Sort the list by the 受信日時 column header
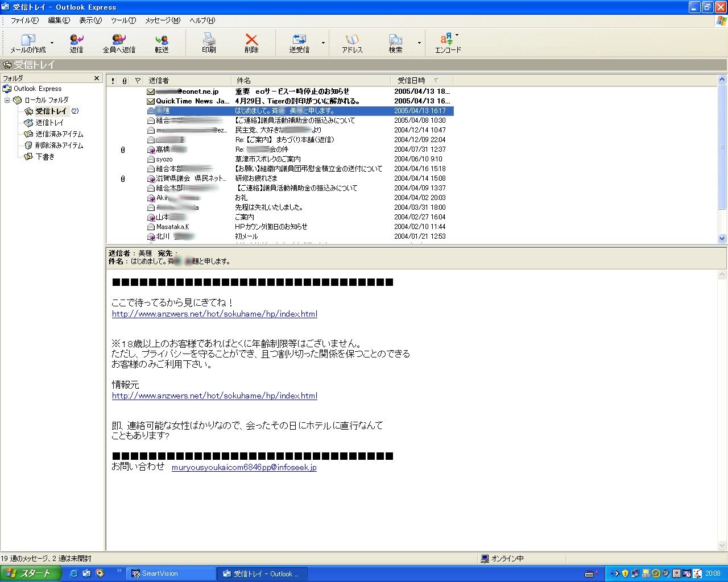728x582 pixels. (x=411, y=80)
